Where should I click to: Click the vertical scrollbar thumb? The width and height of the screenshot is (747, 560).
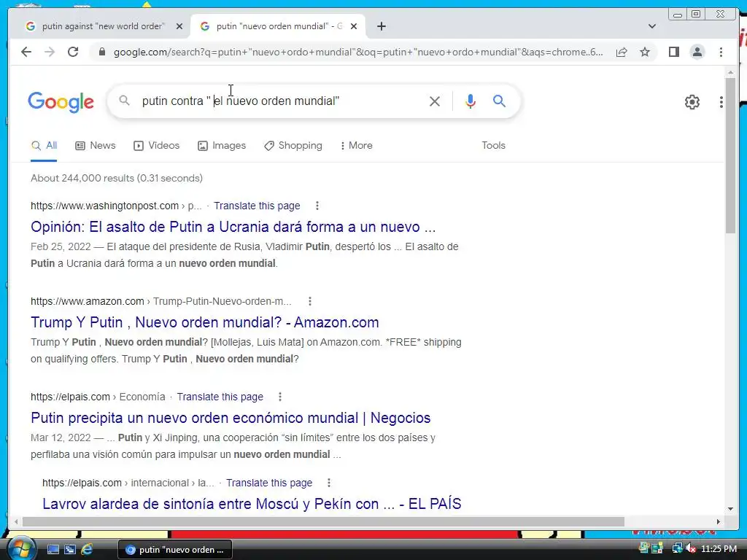pyautogui.click(x=730, y=155)
